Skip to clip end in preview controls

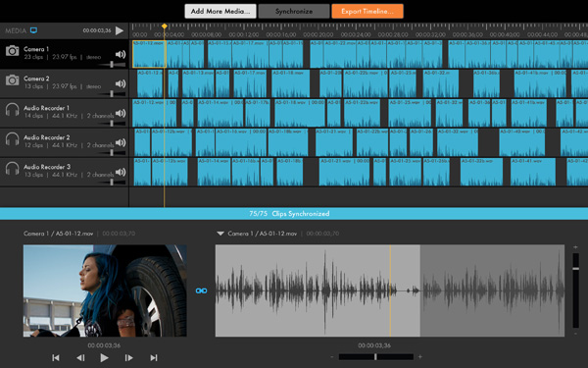154,358
